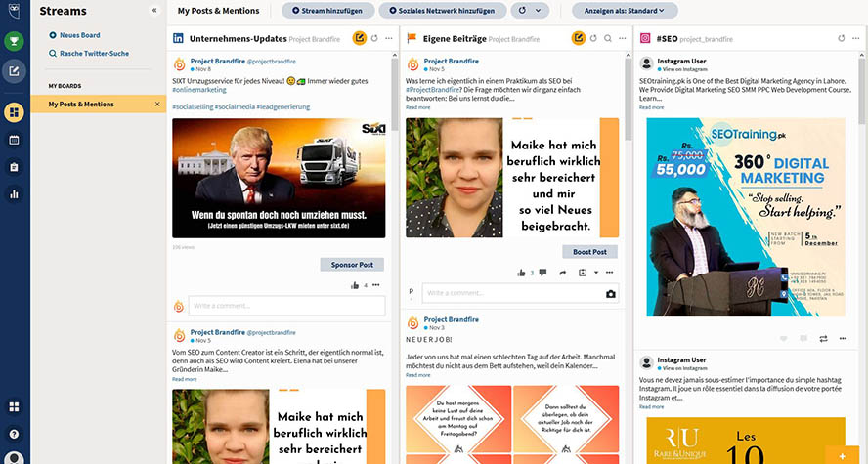This screenshot has width=868, height=464.
Task: Attach photo via camera icon in comment box
Action: click(611, 294)
